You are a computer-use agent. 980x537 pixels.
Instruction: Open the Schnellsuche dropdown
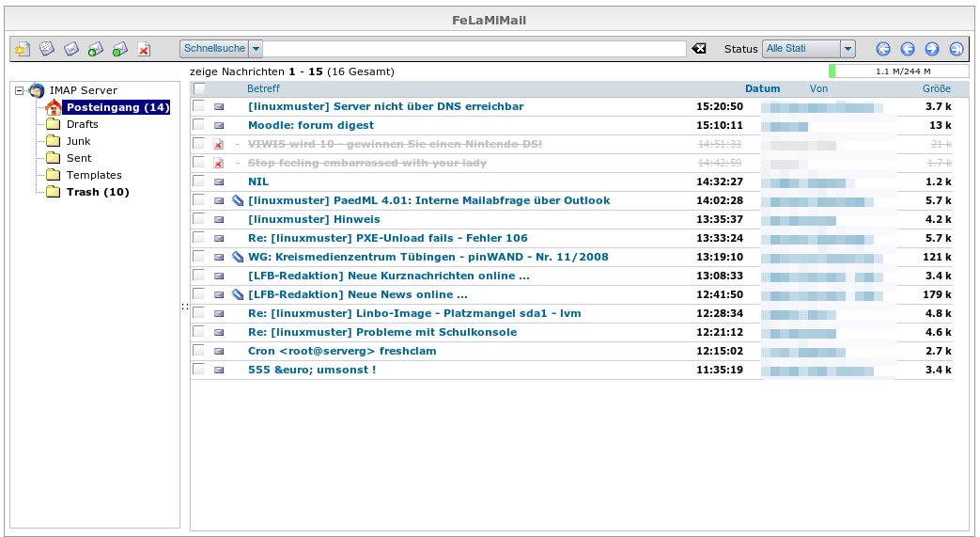(x=257, y=49)
